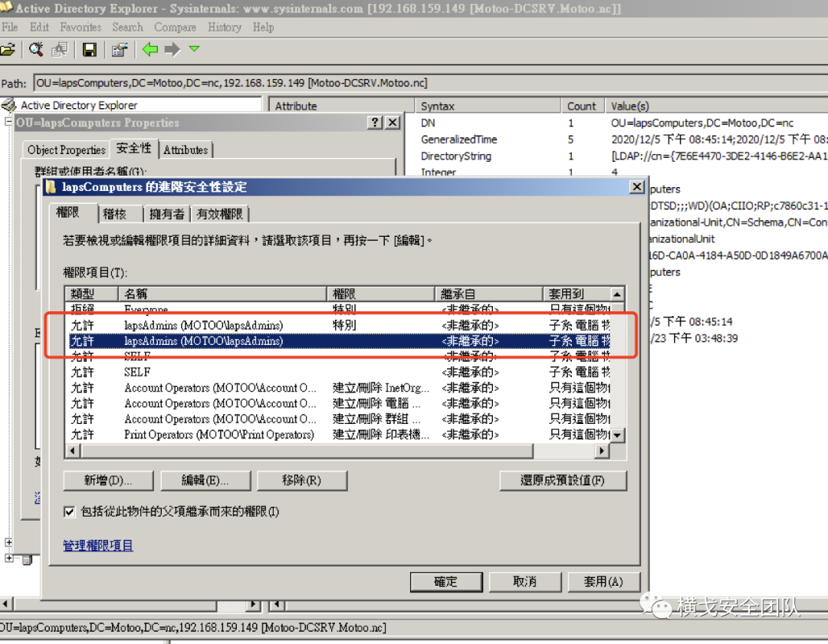Navigate back with the green left arrow
This screenshot has height=644, width=828.
pos(149,49)
